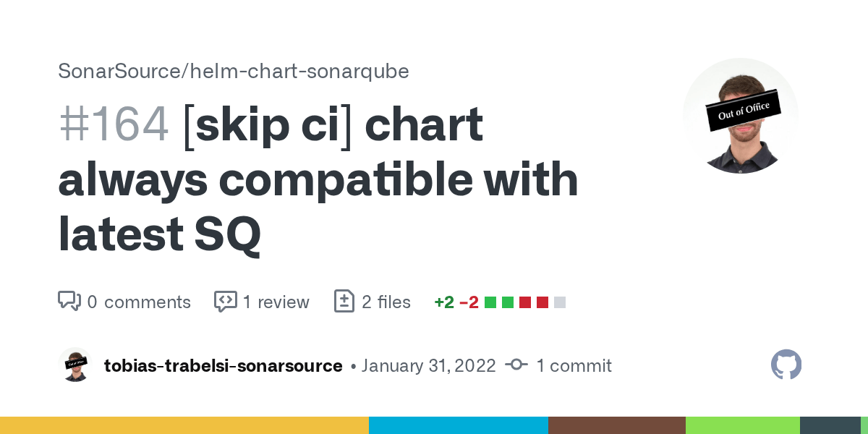Select the 1 review label

(276, 302)
